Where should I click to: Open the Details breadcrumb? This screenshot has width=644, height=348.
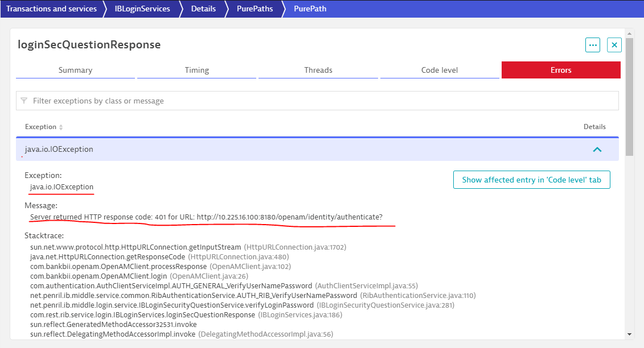[203, 9]
